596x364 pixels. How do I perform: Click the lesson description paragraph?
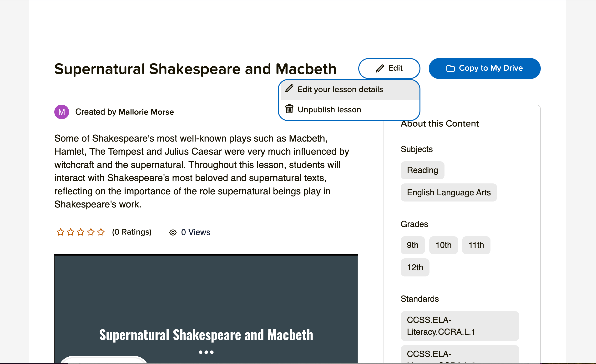[x=202, y=171]
